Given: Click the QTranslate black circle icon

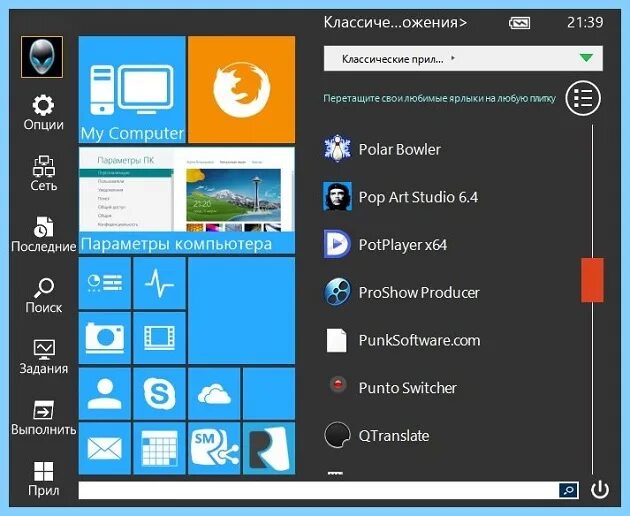Looking at the screenshot, I should pyautogui.click(x=338, y=435).
